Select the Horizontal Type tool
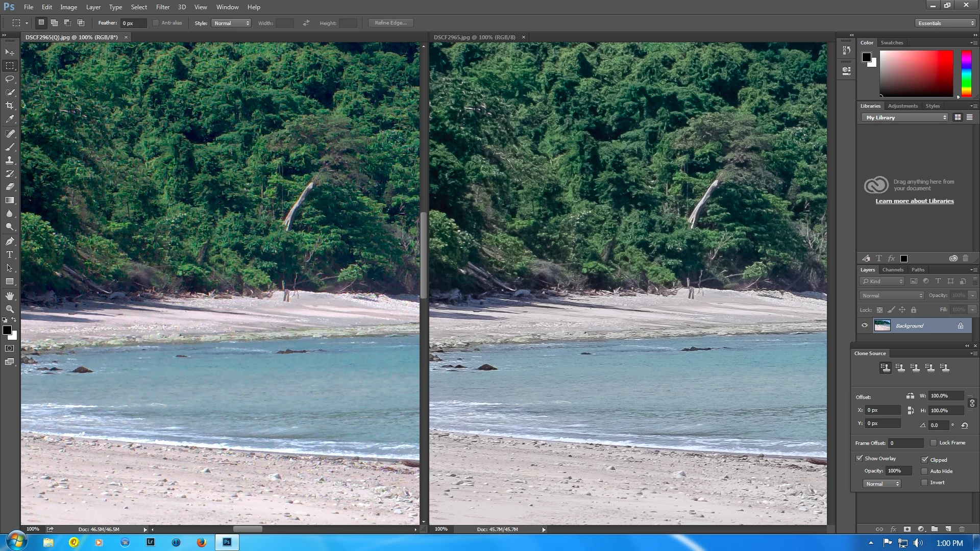 10,255
